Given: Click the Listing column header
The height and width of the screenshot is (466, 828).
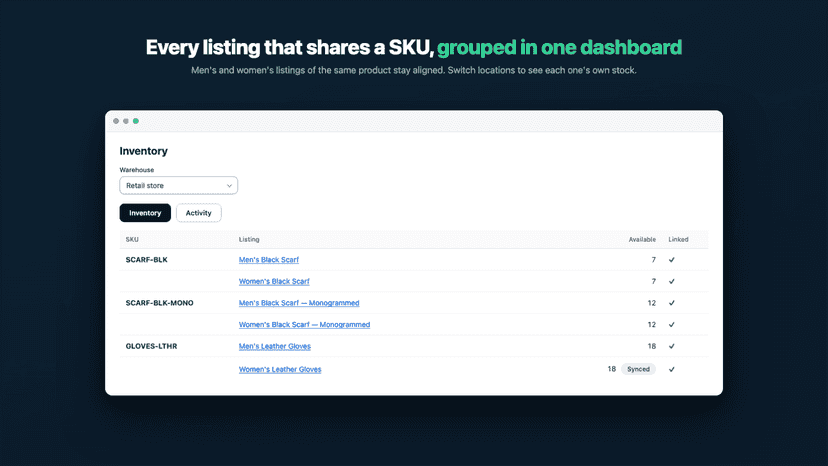Looking at the screenshot, I should [249, 239].
